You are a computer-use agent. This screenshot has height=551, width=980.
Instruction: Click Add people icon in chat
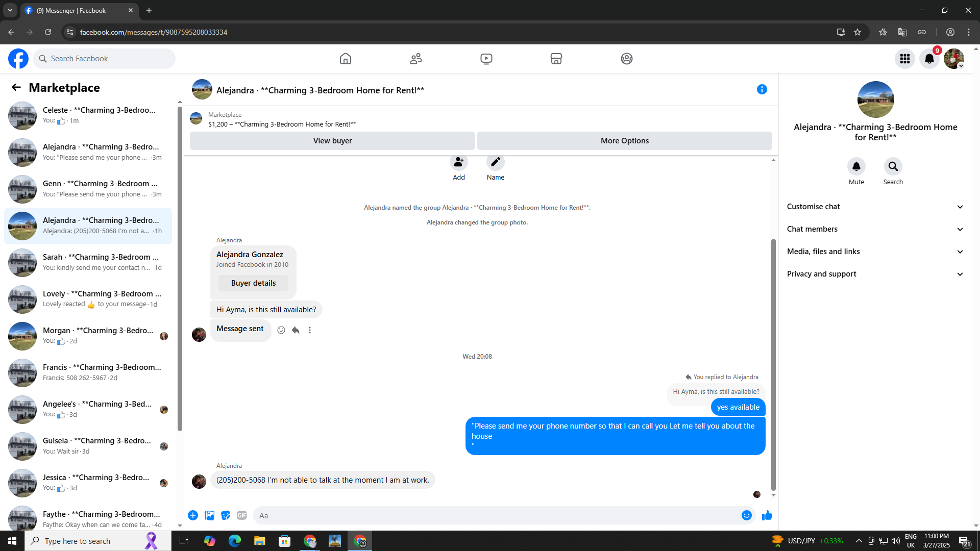pos(459,162)
